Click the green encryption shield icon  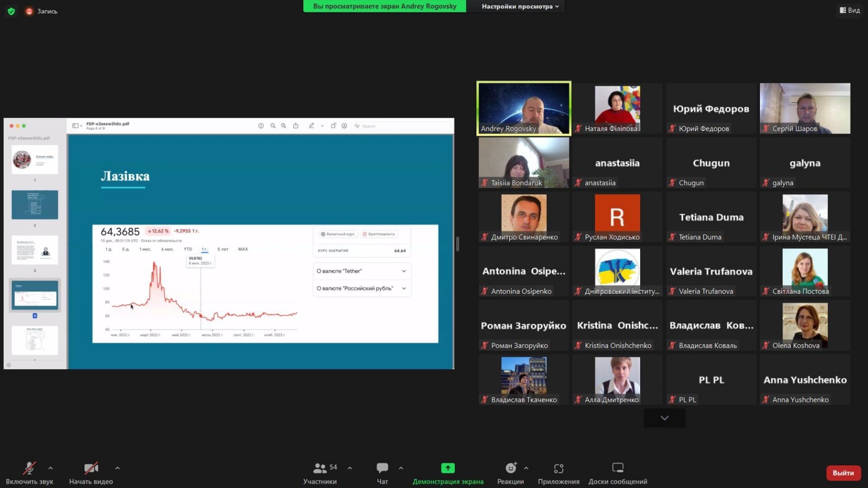tap(11, 11)
